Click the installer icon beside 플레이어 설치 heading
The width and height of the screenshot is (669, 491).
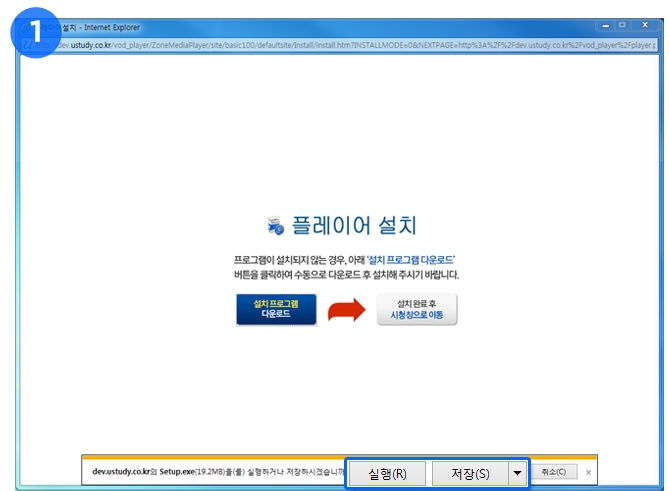276,224
